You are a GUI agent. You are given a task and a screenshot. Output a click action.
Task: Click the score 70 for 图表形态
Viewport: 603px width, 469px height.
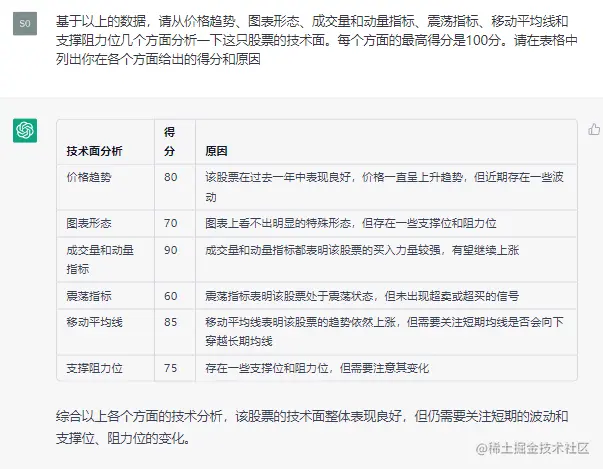tap(171, 223)
